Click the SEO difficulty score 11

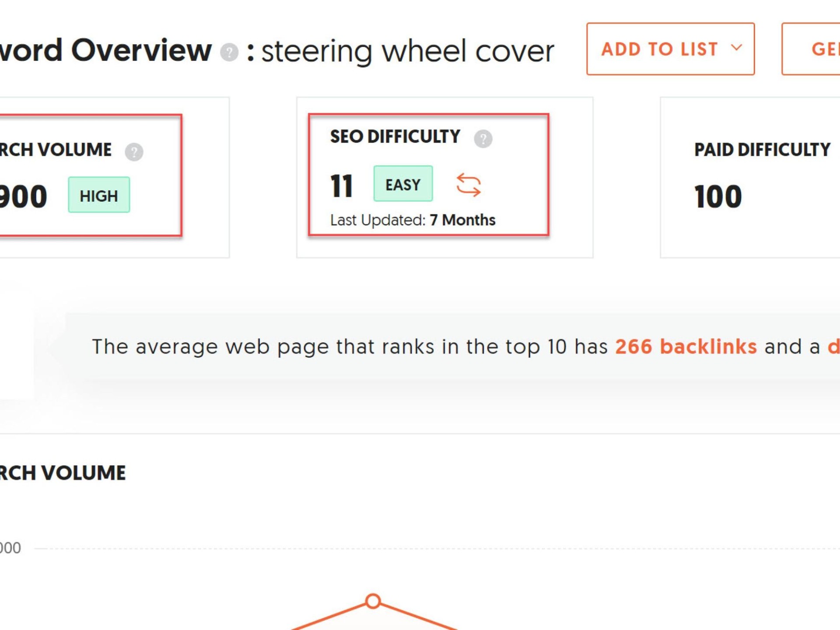coord(341,186)
